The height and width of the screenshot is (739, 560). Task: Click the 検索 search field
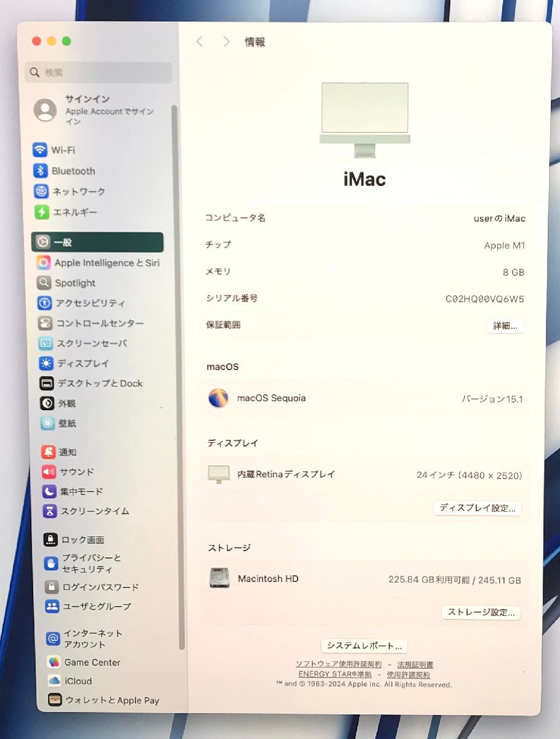tap(97, 73)
